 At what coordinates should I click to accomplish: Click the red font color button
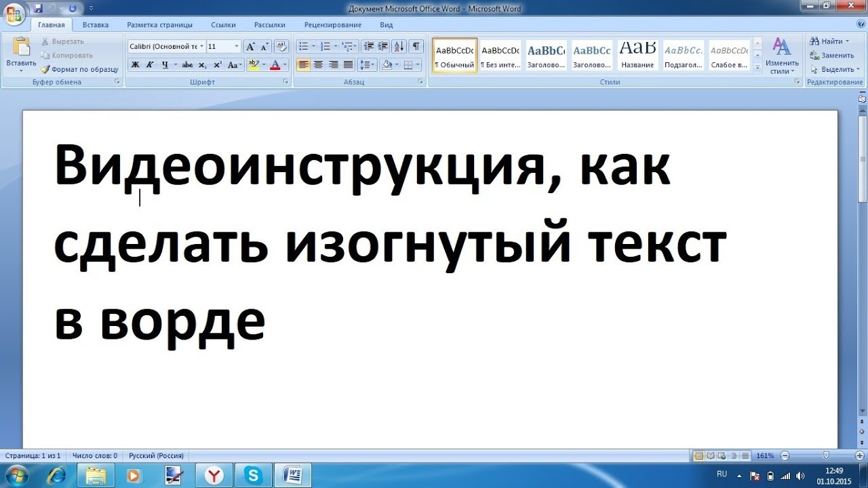(x=275, y=65)
